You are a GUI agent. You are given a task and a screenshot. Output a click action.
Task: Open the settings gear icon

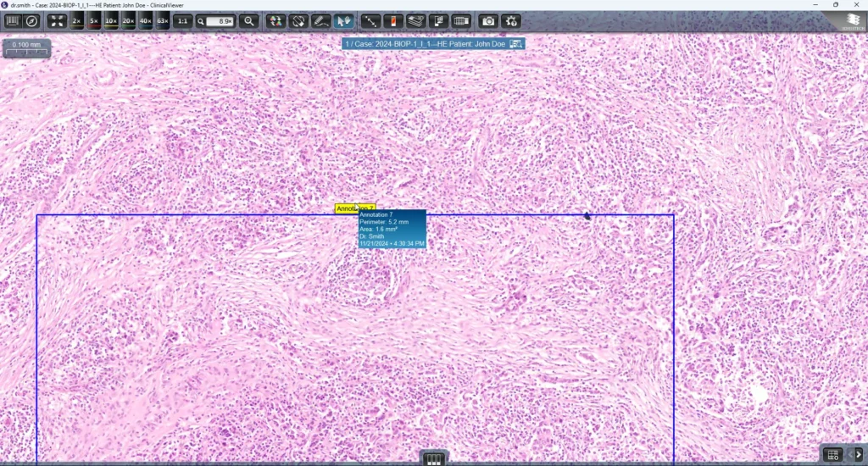point(511,21)
